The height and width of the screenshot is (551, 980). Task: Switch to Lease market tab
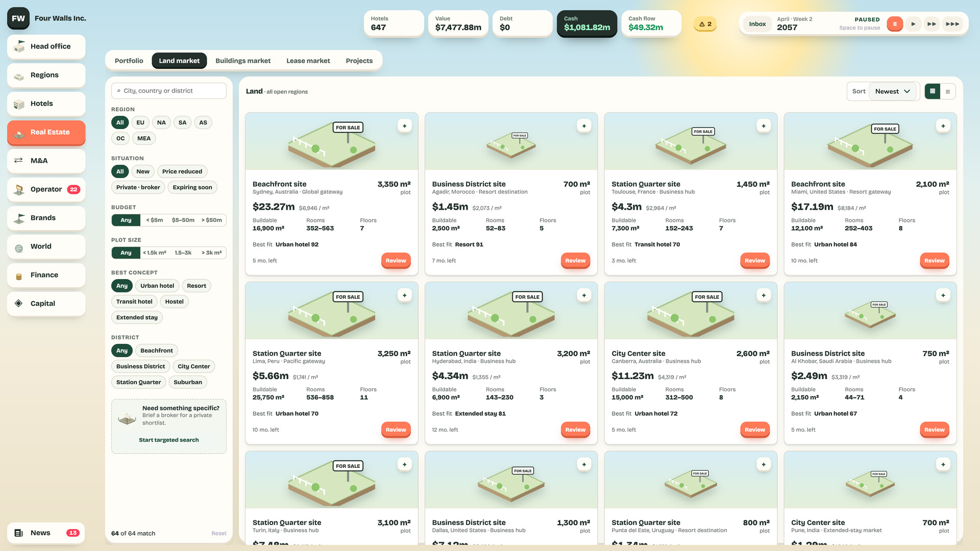(308, 61)
